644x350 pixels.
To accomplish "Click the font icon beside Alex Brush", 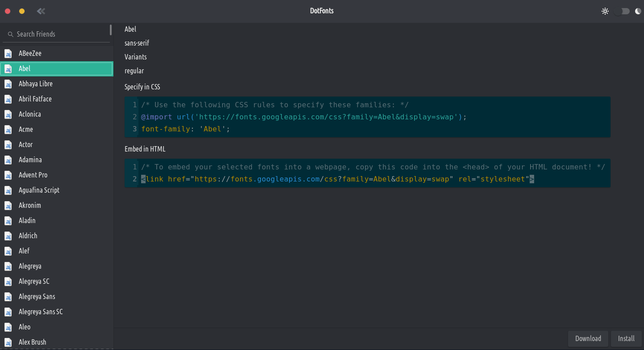I will 8,342.
